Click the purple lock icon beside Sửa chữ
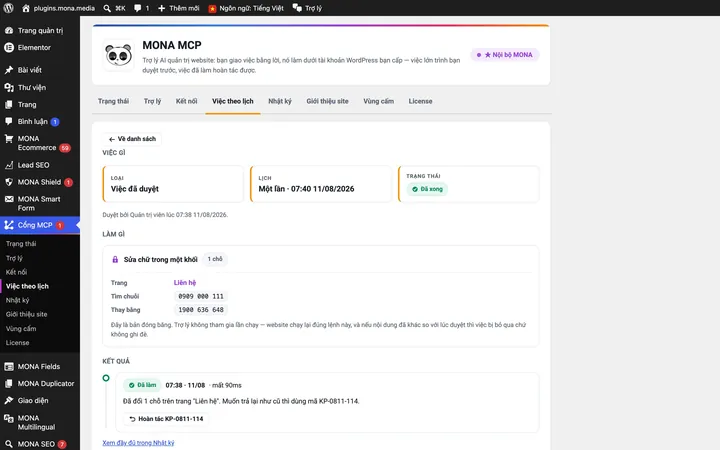 click(115, 259)
